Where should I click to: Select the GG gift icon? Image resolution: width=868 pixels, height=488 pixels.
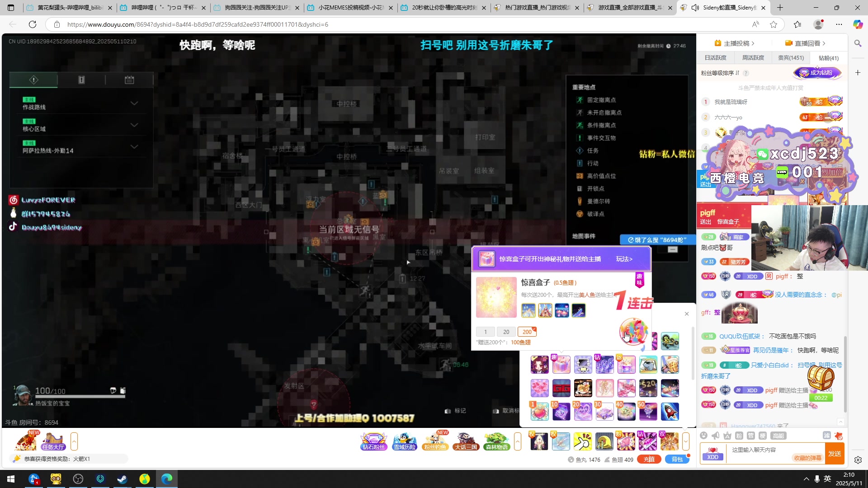561,388
